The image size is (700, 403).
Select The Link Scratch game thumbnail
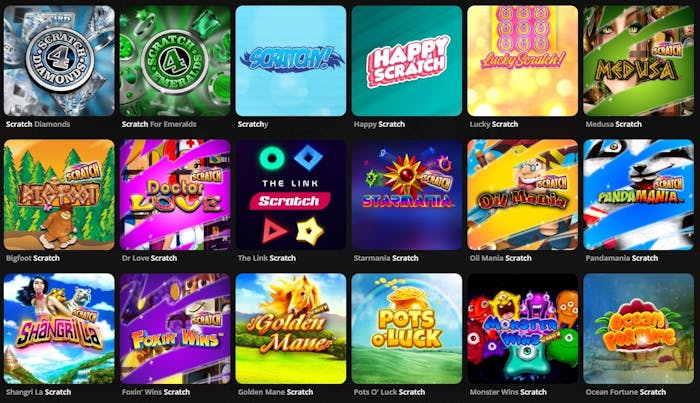click(x=291, y=195)
